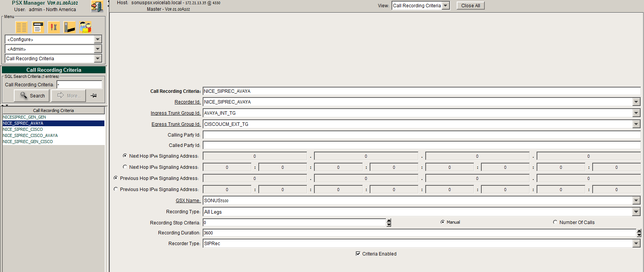Screen dimensions: 644x272
Task: Open the form window menu icon
Action: (x=38, y=27)
